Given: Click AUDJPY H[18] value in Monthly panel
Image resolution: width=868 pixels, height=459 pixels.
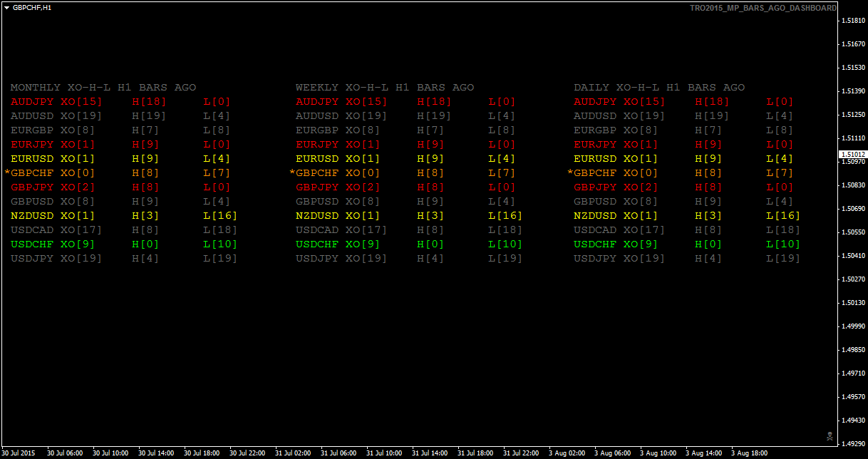Looking at the screenshot, I should click(150, 102).
